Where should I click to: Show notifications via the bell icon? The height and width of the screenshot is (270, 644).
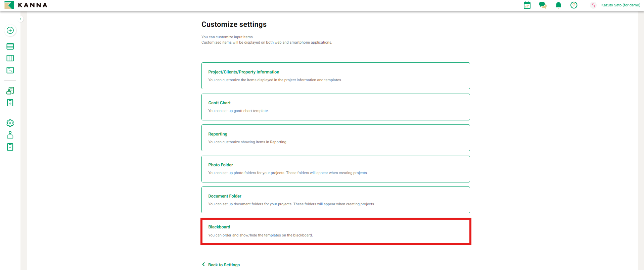pyautogui.click(x=558, y=5)
